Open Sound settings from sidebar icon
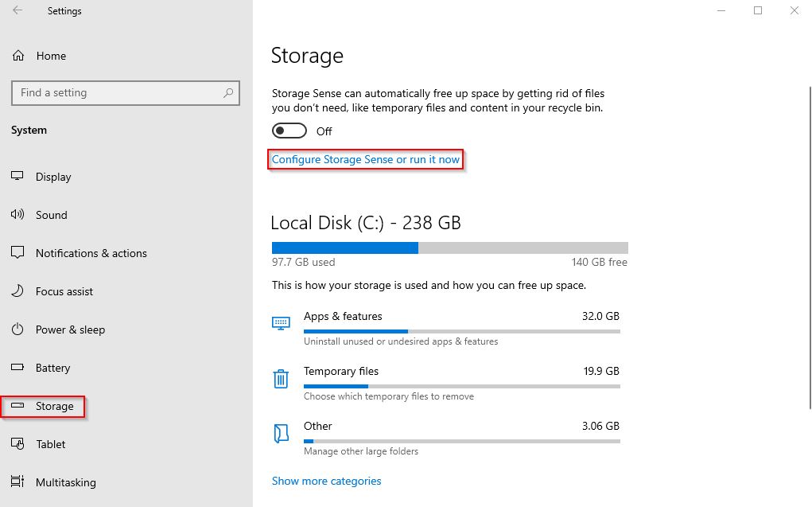This screenshot has height=507, width=812. (x=17, y=215)
